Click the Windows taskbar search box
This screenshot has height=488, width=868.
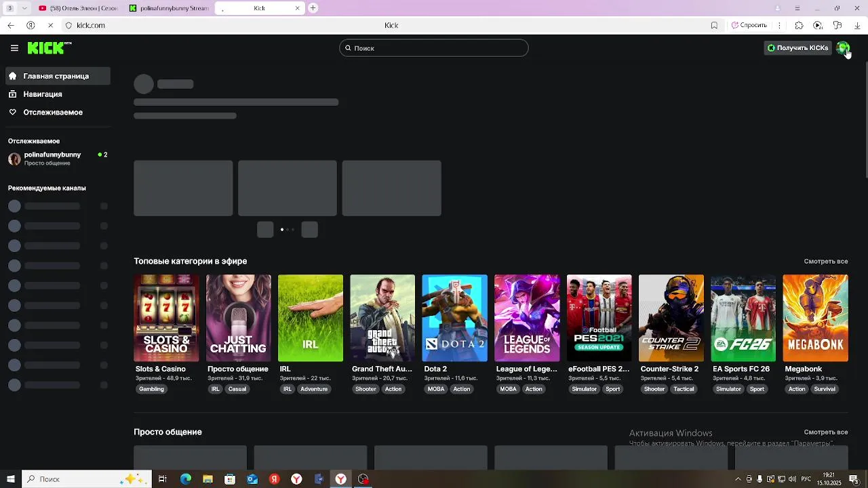[x=86, y=479]
